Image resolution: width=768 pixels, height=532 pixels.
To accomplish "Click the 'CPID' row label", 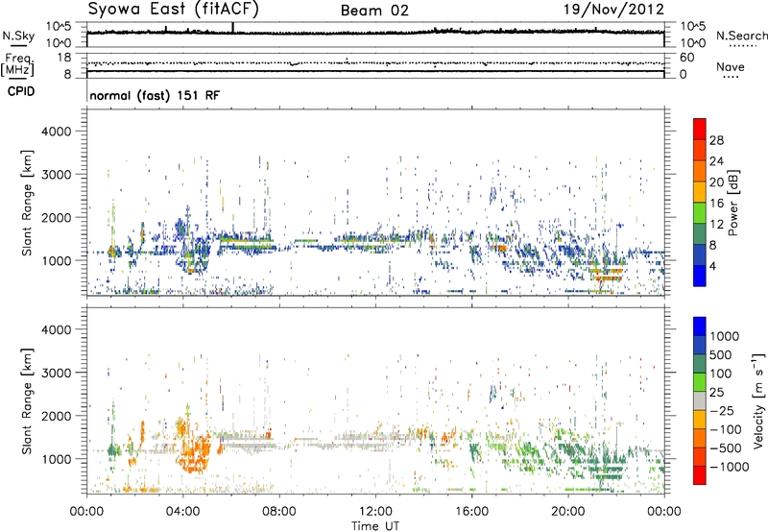I will [21, 91].
